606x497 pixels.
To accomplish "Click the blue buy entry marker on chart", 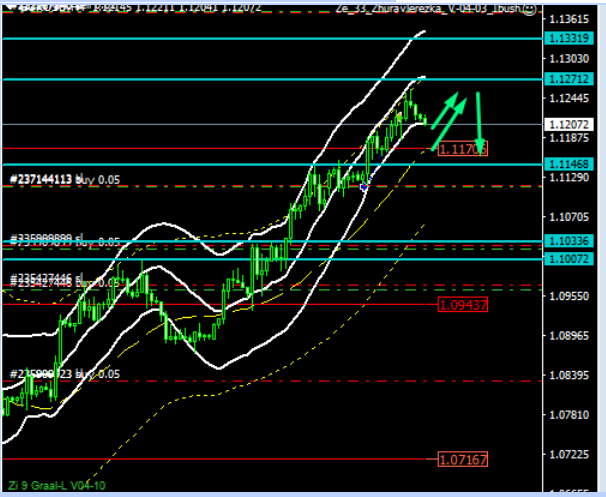I will coord(365,186).
